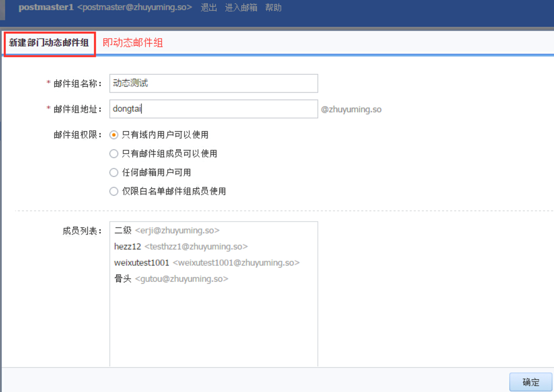Open the 帮助 link in header
This screenshot has width=554, height=392.
tap(273, 8)
